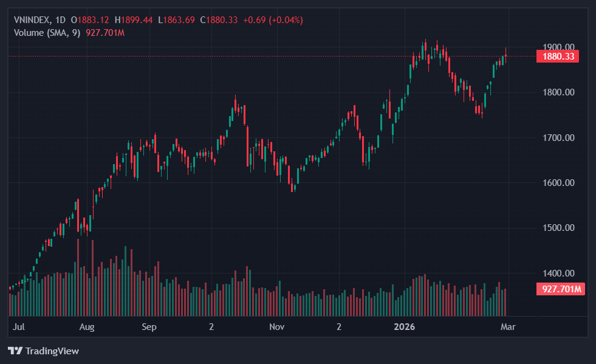
Task: Click the Mar label on time axis
Action: pyautogui.click(x=508, y=327)
